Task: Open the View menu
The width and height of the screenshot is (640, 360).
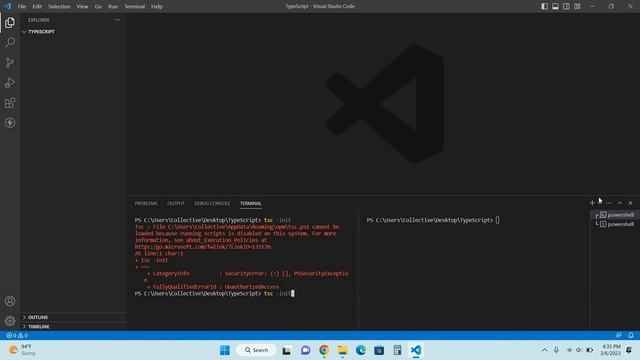Action: [x=82, y=7]
